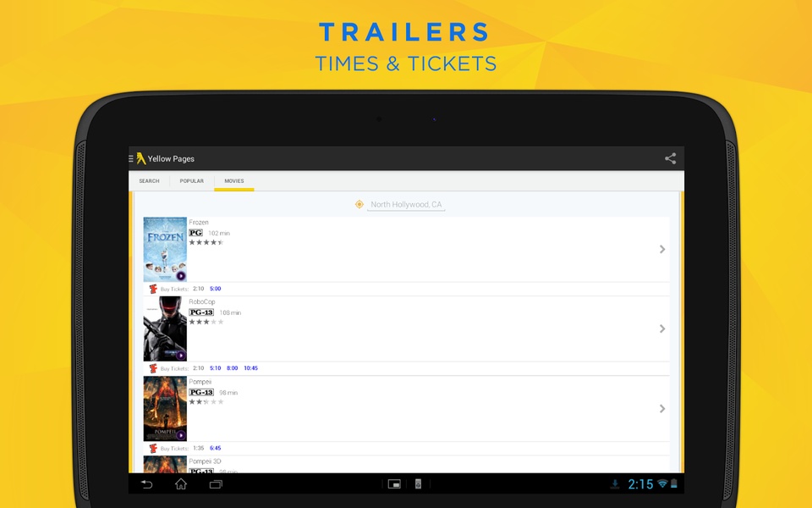Tap the screen mirror icon in navigation bar
The width and height of the screenshot is (812, 508).
[394, 484]
